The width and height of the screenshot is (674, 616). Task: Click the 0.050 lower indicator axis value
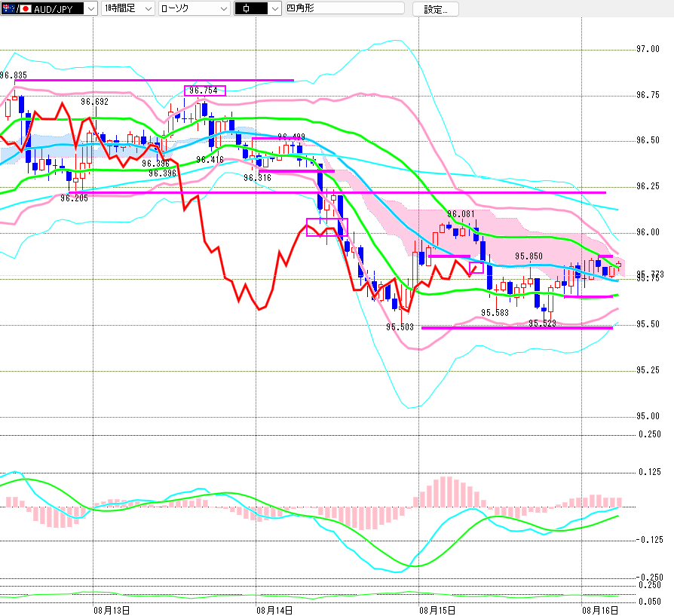coord(650,602)
